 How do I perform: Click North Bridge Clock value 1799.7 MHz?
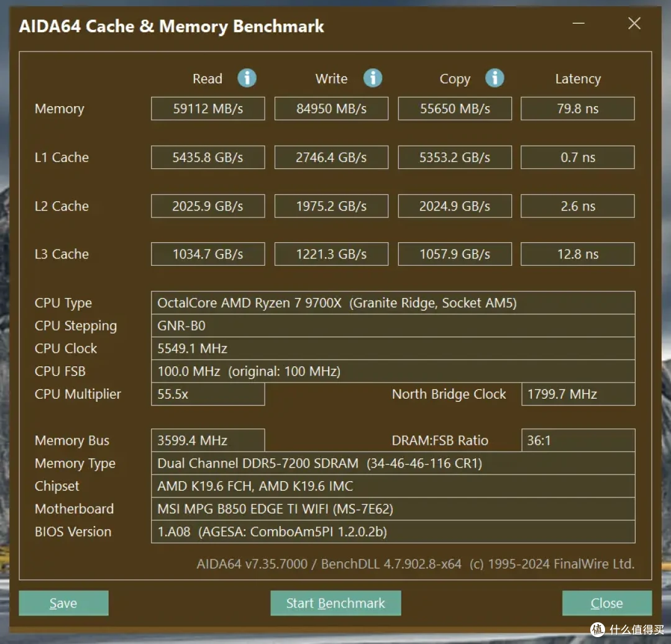click(578, 394)
